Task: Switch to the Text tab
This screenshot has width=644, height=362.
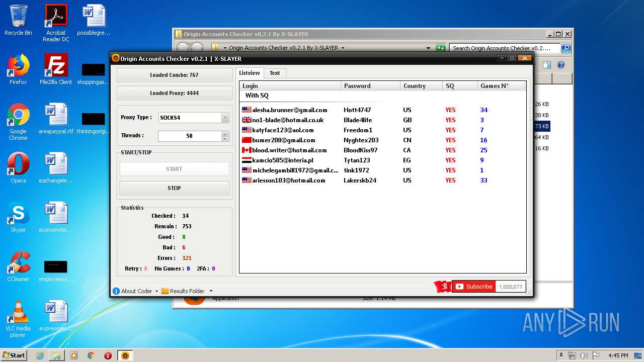Action: point(275,73)
